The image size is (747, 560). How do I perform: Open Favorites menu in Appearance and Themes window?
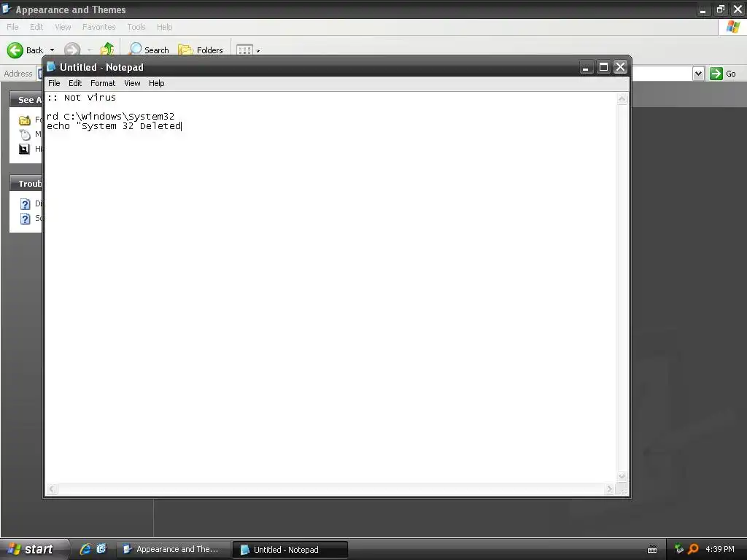pos(98,27)
